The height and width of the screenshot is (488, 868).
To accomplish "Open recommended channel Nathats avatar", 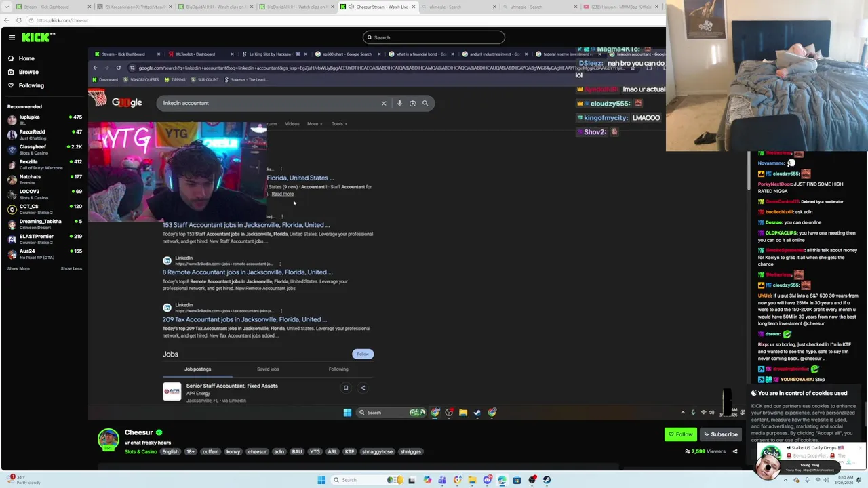I will pyautogui.click(x=12, y=180).
